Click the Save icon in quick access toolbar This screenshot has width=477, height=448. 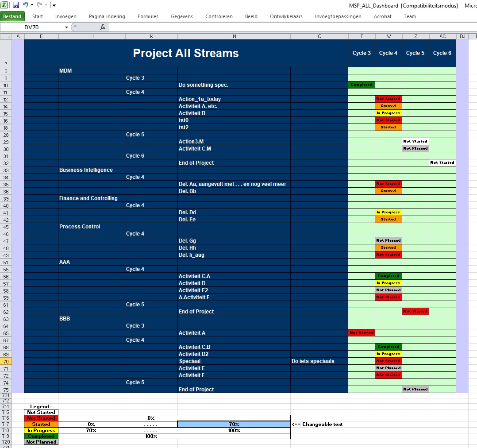(16, 5)
